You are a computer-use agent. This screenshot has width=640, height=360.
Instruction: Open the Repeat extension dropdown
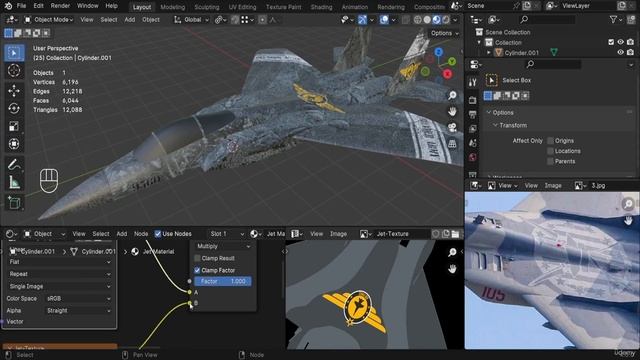[60, 274]
